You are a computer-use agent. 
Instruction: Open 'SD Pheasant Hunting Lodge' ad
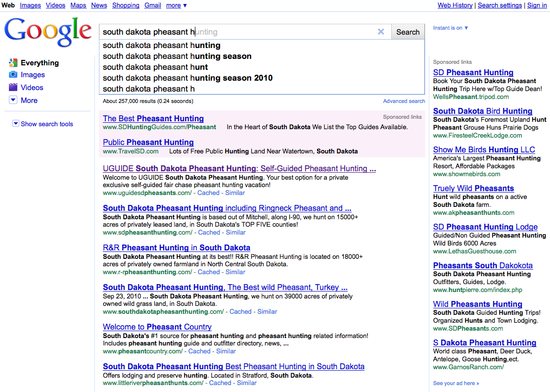485,227
